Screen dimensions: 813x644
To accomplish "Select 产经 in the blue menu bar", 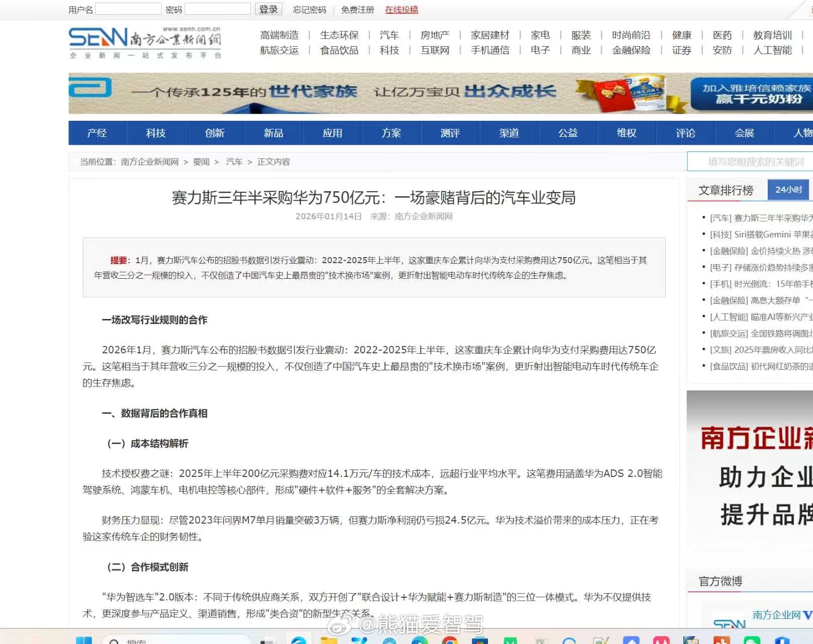I will (97, 133).
